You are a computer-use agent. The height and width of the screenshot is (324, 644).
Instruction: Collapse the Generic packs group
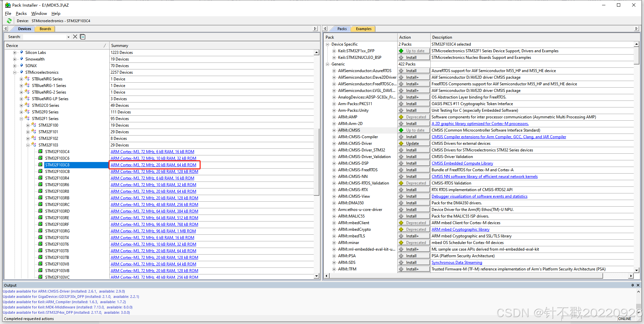(x=327, y=64)
